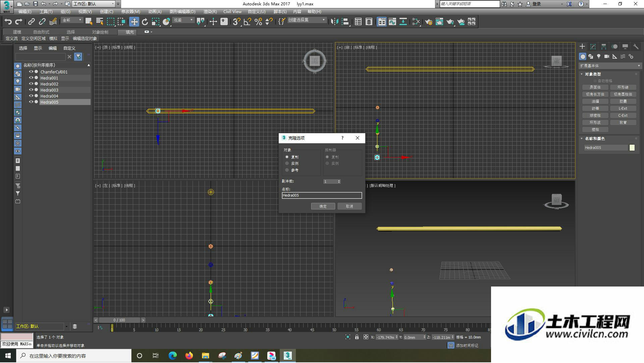Select the Cameras category icon
Viewport: 644px width, 363px height.
(607, 56)
